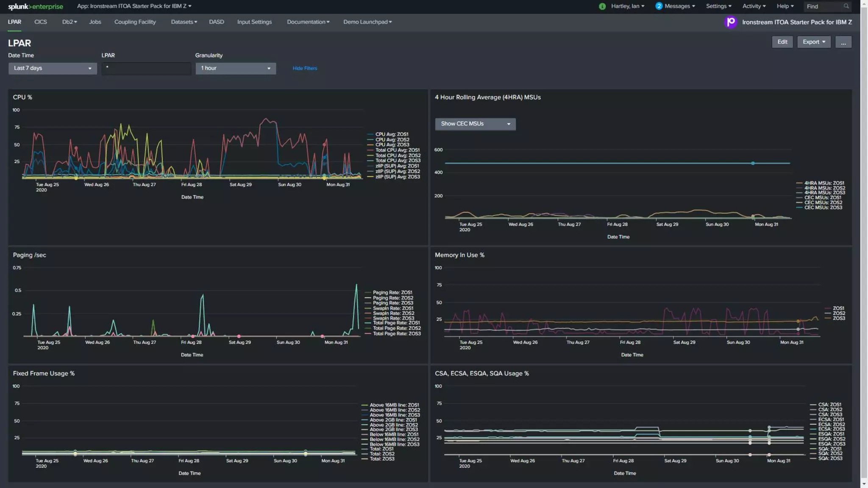The height and width of the screenshot is (488, 868).
Task: Click the blue Messages count badge
Action: click(x=659, y=6)
